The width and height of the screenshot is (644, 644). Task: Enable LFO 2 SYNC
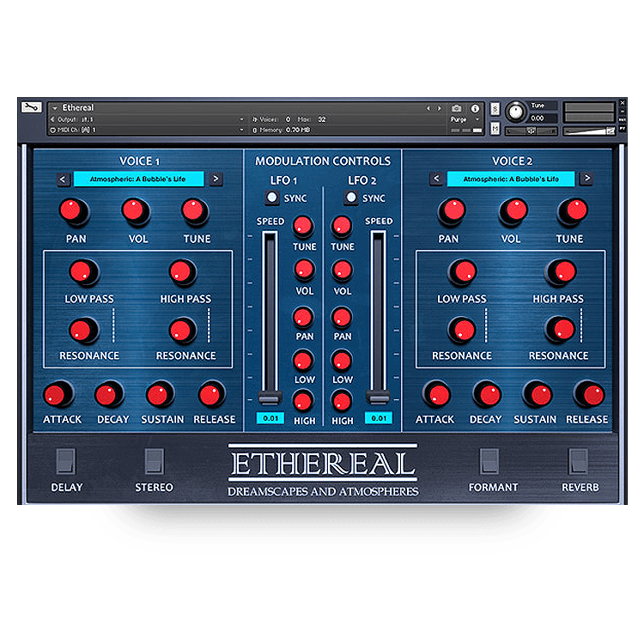tap(350, 197)
